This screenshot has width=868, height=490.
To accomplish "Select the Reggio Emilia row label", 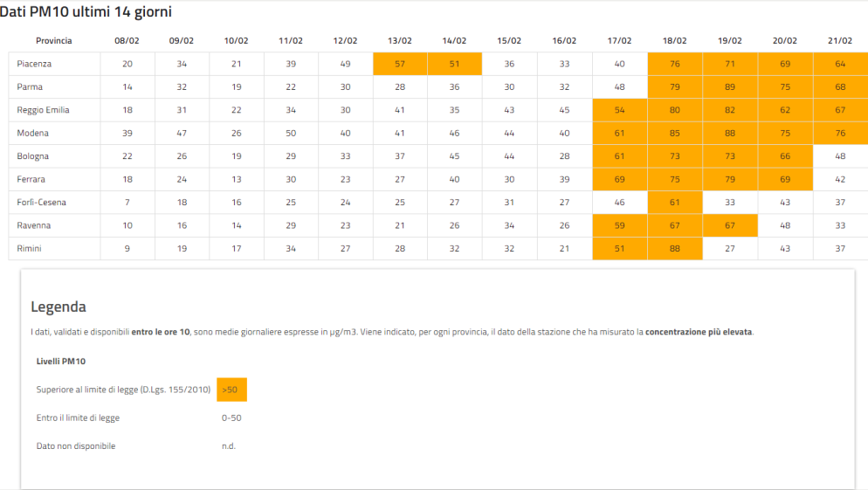I will (x=43, y=110).
